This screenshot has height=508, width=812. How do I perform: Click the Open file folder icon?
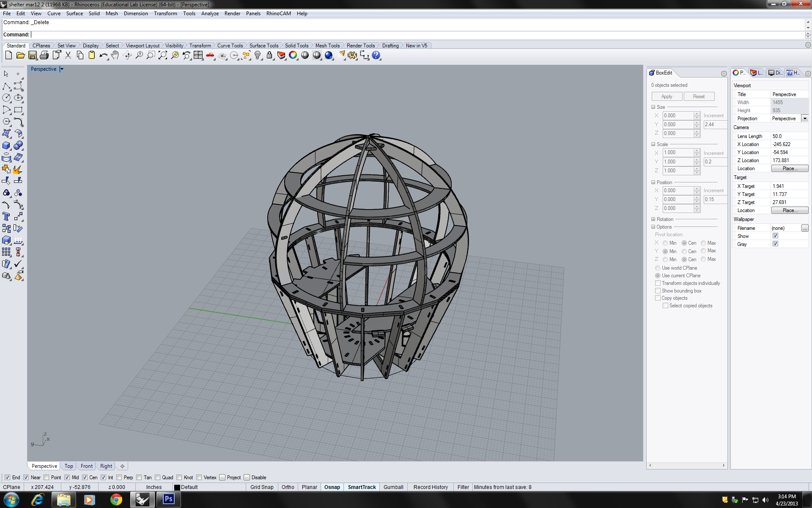pos(20,55)
